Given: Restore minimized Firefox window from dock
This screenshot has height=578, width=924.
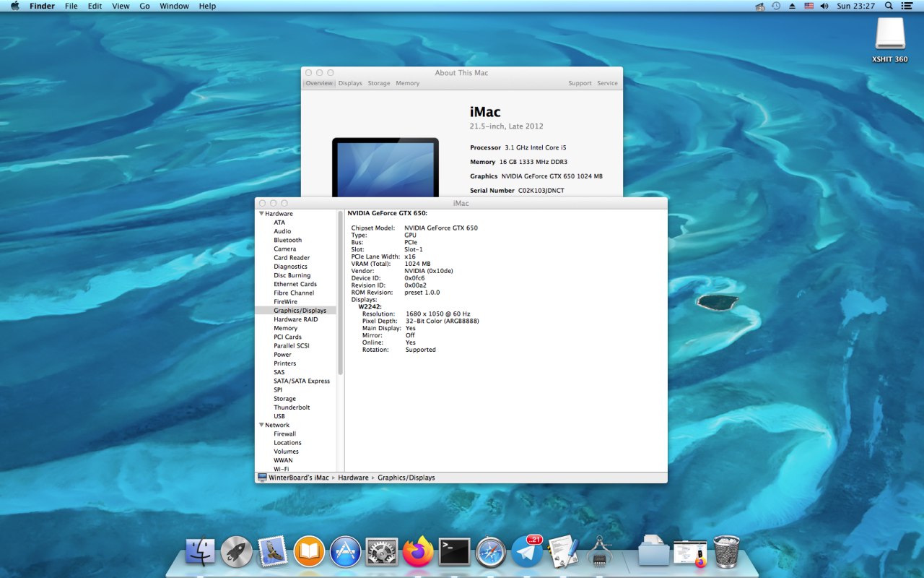Looking at the screenshot, I should click(690, 553).
